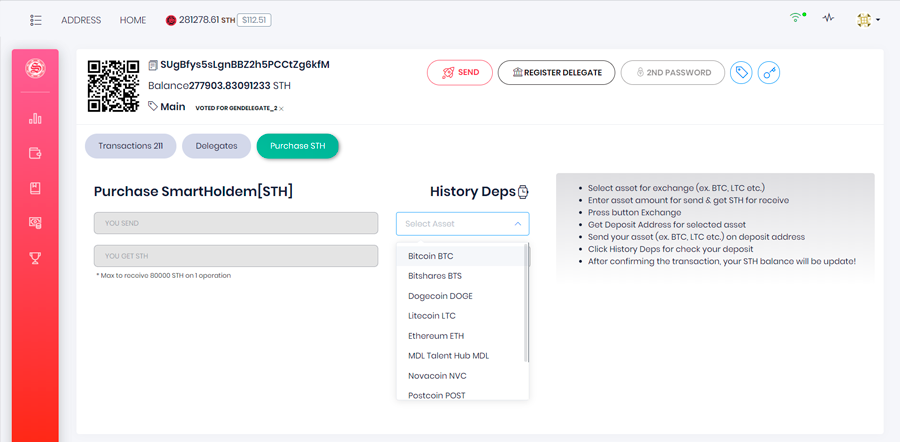This screenshot has width=900, height=442.
Task: Click the SEND button
Action: [460, 73]
